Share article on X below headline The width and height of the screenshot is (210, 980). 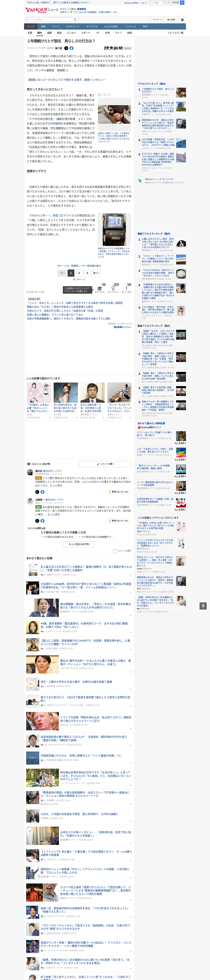(66, 48)
